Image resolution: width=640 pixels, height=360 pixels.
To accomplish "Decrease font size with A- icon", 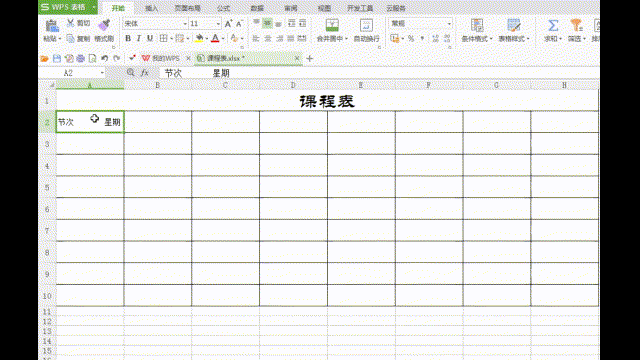I will 239,24.
